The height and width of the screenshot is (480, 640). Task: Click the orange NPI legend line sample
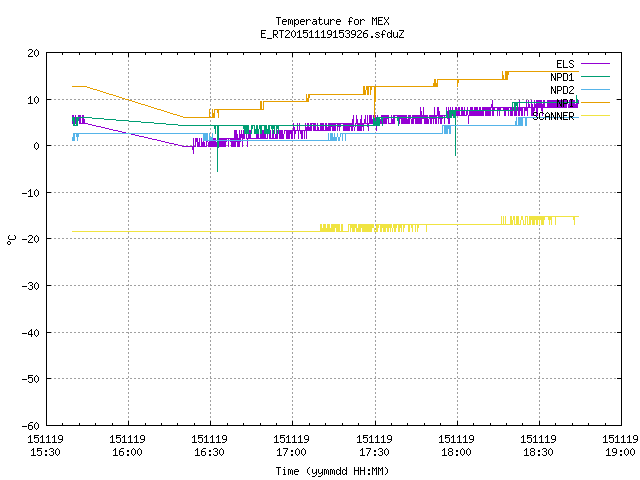595,102
